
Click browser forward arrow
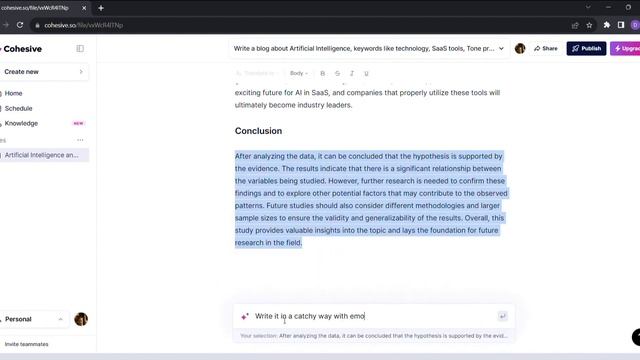(6, 25)
